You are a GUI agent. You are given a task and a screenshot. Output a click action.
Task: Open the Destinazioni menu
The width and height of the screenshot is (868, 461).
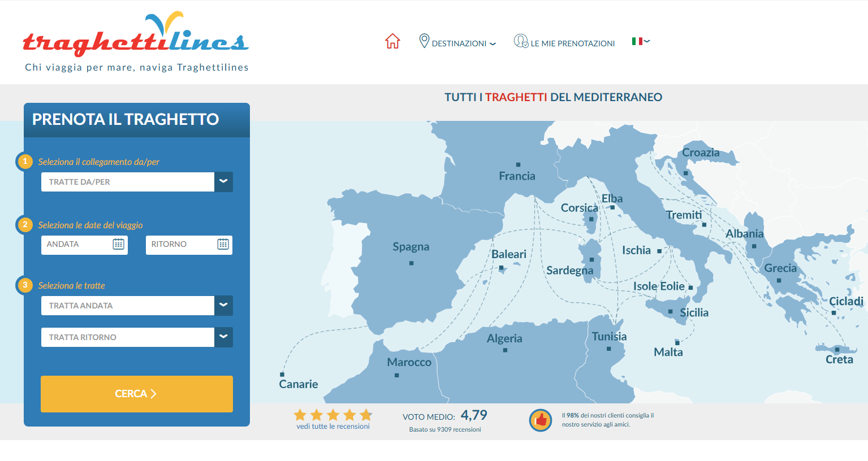click(x=458, y=43)
